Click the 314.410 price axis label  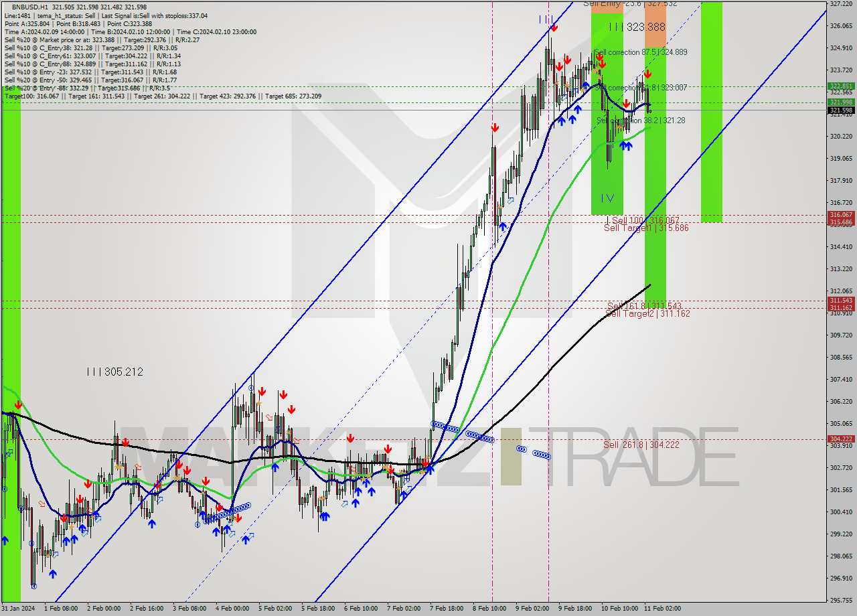(841, 247)
